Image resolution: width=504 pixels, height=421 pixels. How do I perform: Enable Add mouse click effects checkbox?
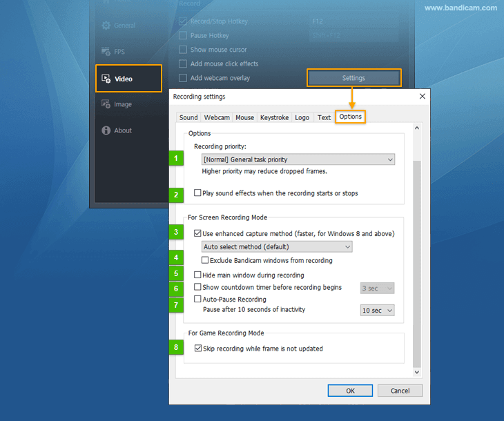(183, 63)
